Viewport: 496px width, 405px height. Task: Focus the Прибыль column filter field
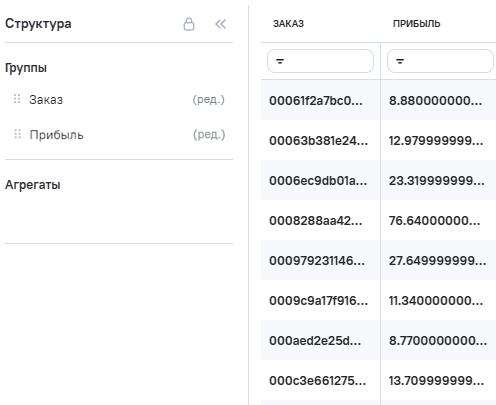tap(440, 61)
